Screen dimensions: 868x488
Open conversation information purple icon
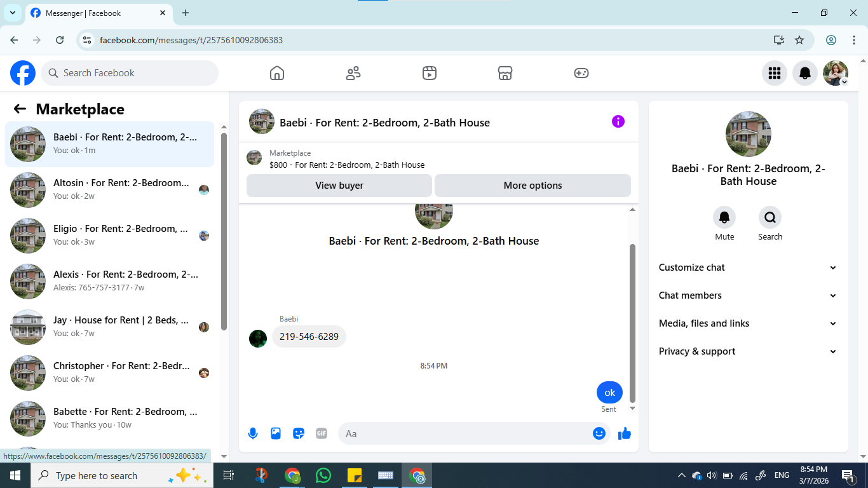click(x=618, y=121)
